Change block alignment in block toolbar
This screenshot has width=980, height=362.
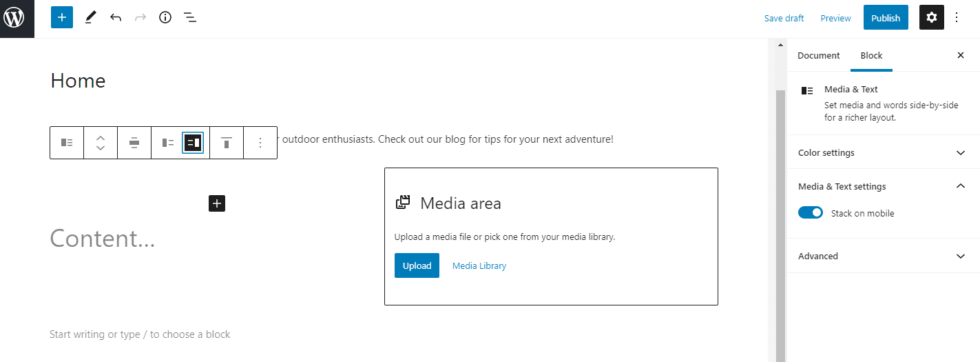tap(134, 143)
